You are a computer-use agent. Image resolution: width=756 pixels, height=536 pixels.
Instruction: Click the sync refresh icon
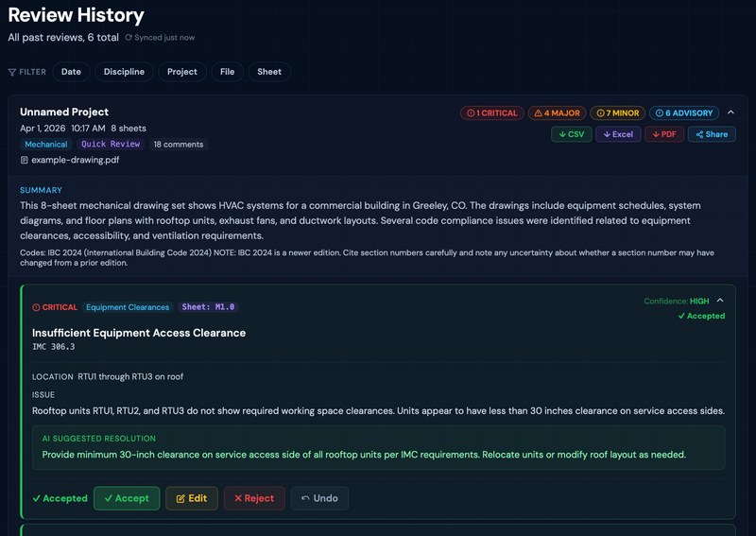[x=129, y=38]
